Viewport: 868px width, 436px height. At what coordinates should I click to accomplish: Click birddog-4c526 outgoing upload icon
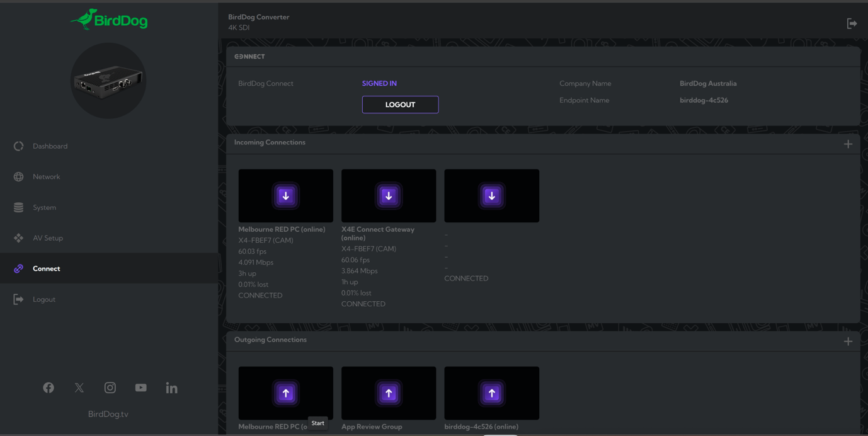[x=492, y=393]
